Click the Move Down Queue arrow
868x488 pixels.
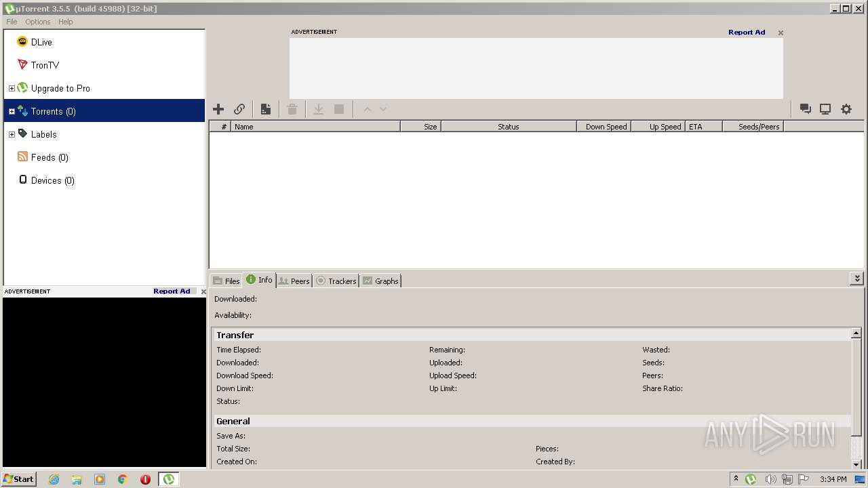pos(383,109)
